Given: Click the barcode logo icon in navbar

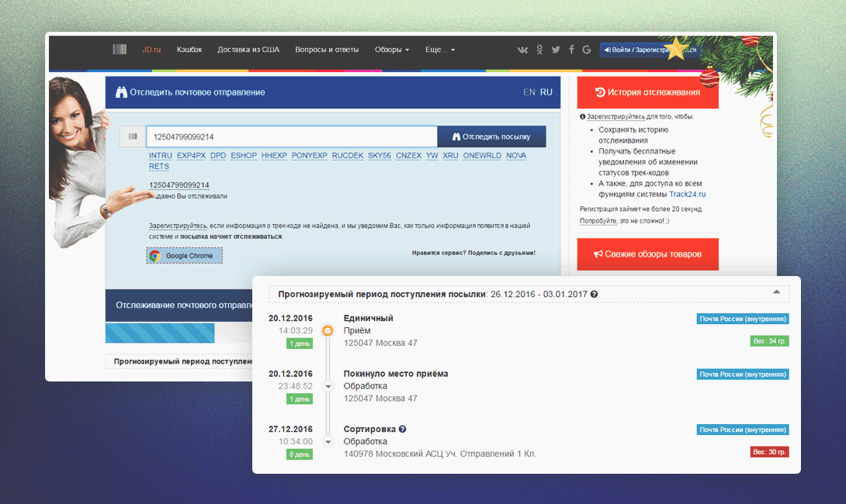Looking at the screenshot, I should [120, 50].
